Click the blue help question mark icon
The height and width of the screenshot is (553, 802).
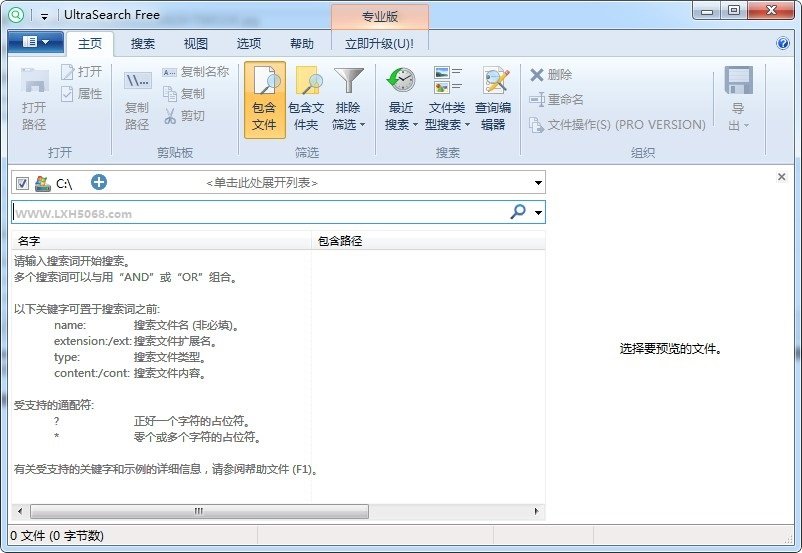click(783, 43)
